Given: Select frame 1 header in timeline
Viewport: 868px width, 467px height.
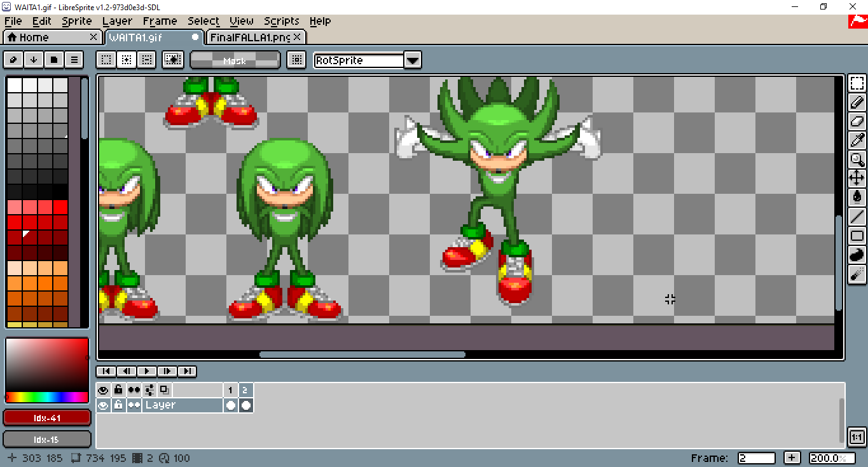Looking at the screenshot, I should click(x=230, y=389).
